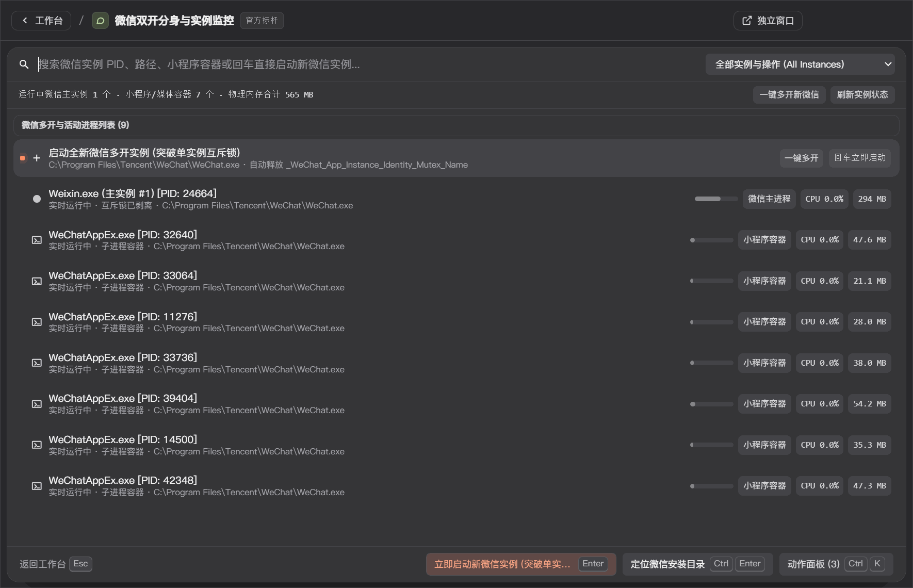Image resolution: width=913 pixels, height=588 pixels.
Task: Click the green WeChat app logo icon
Action: 100,21
